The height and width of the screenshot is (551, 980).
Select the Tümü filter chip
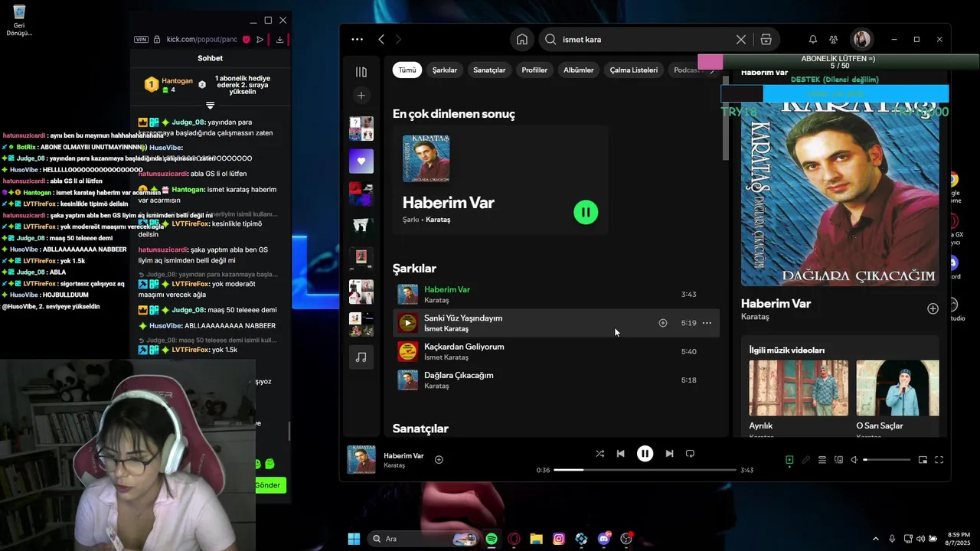click(x=407, y=70)
